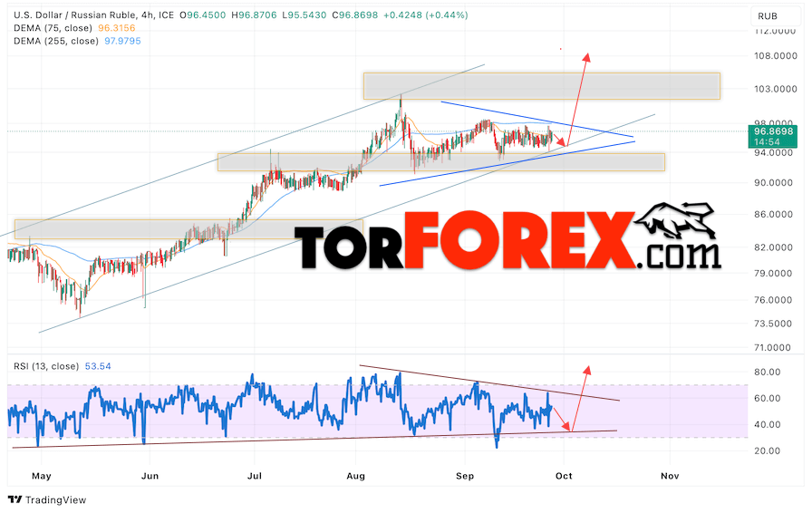The image size is (812, 513).
Task: Click the May label on time axis
Action: [x=42, y=476]
